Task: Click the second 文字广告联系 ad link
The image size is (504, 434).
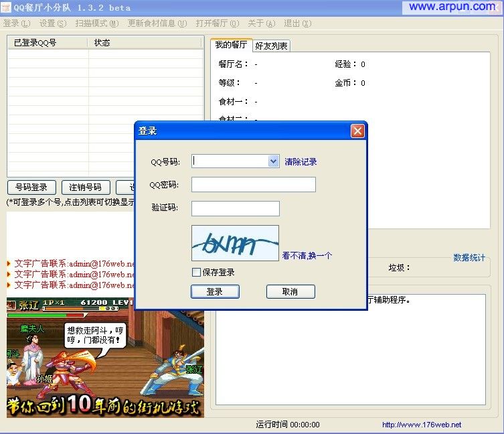Action: 74,275
